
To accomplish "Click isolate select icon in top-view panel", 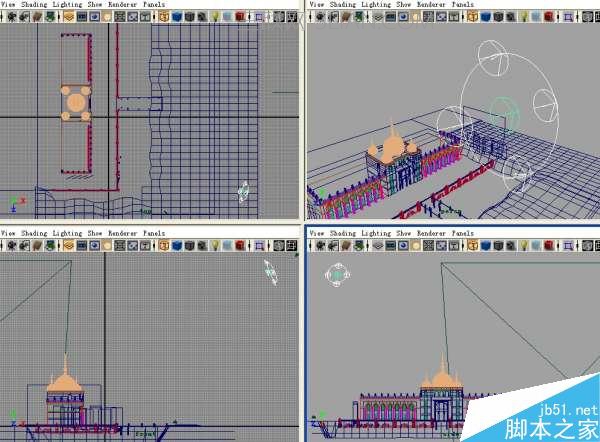I will point(259,17).
